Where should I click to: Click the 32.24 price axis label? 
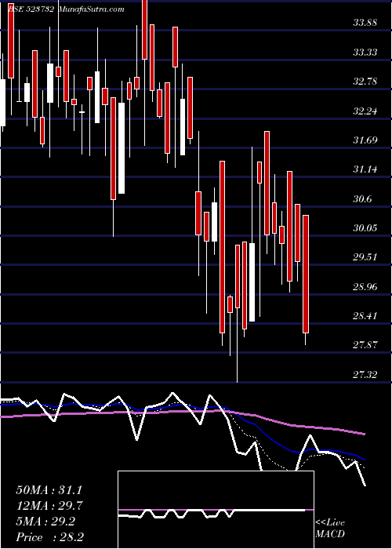(x=365, y=111)
